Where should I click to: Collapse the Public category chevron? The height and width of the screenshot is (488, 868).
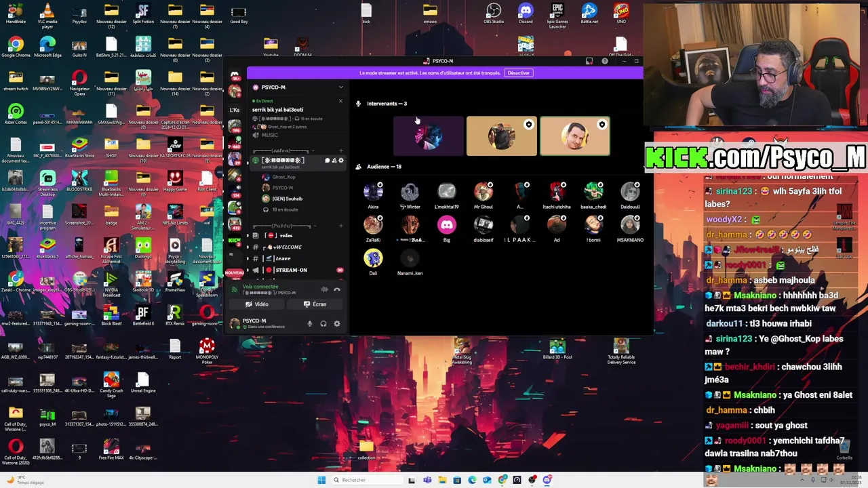315,226
